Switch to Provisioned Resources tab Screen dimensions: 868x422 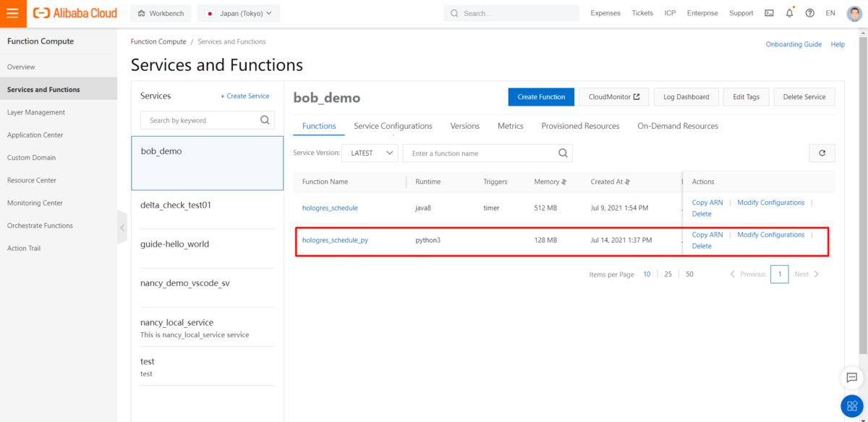pos(580,126)
